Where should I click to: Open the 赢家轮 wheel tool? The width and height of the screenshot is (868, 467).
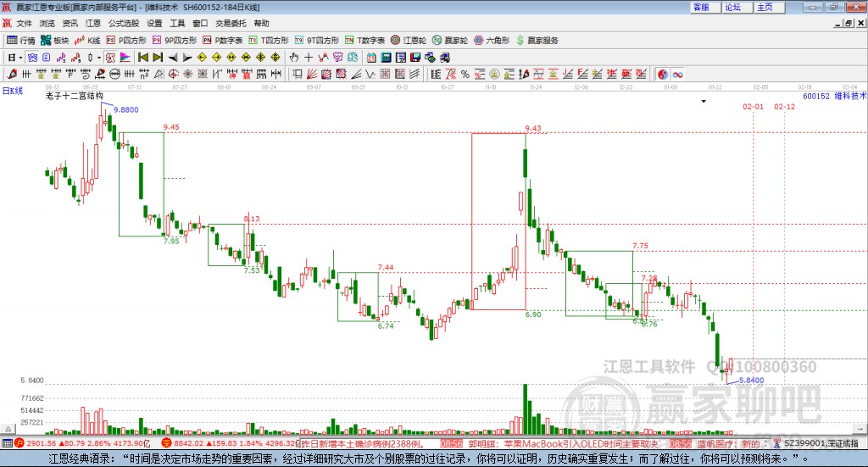pyautogui.click(x=450, y=41)
